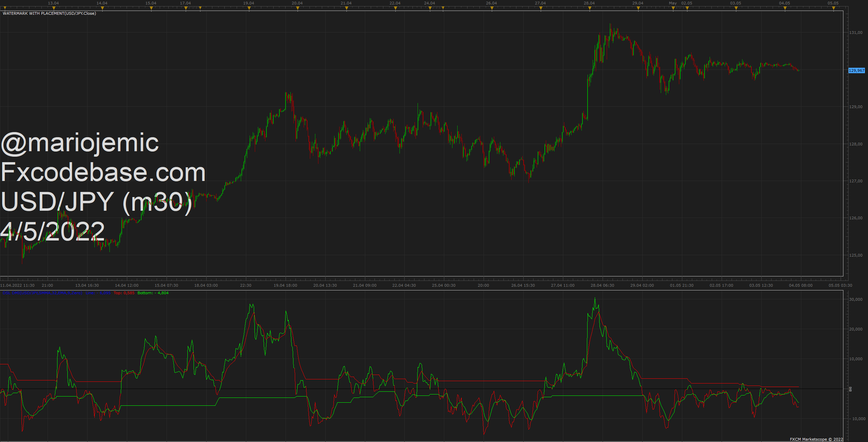Click the green Bottom: -4,804 value
Viewport: 868px width, 442px height.
[153, 293]
